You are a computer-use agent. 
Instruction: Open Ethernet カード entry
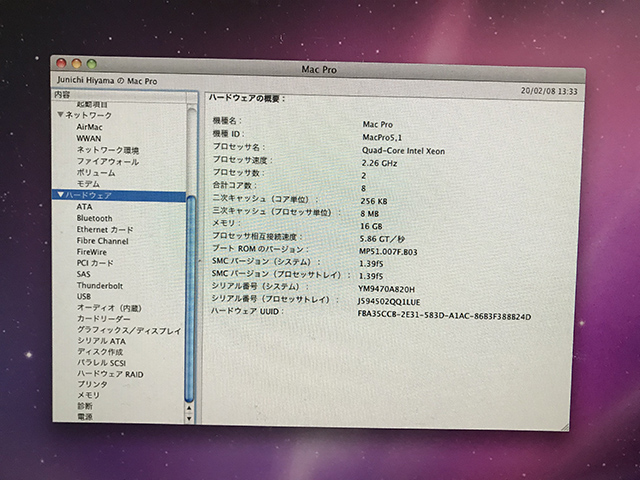105,229
